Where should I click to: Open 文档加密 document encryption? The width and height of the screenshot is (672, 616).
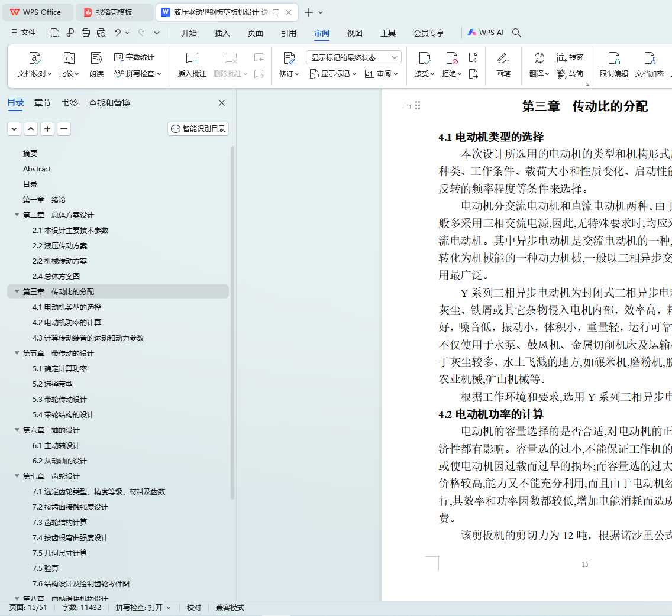650,64
